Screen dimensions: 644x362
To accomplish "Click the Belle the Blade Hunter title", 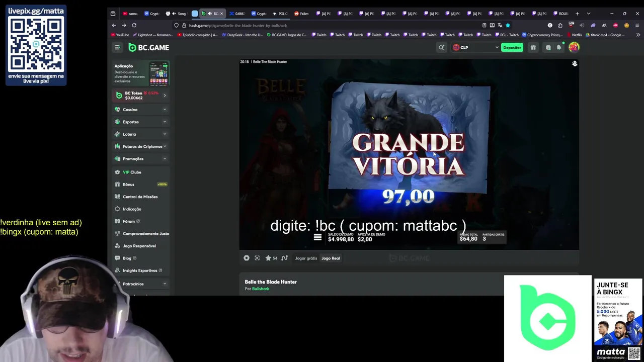I will 271,282.
